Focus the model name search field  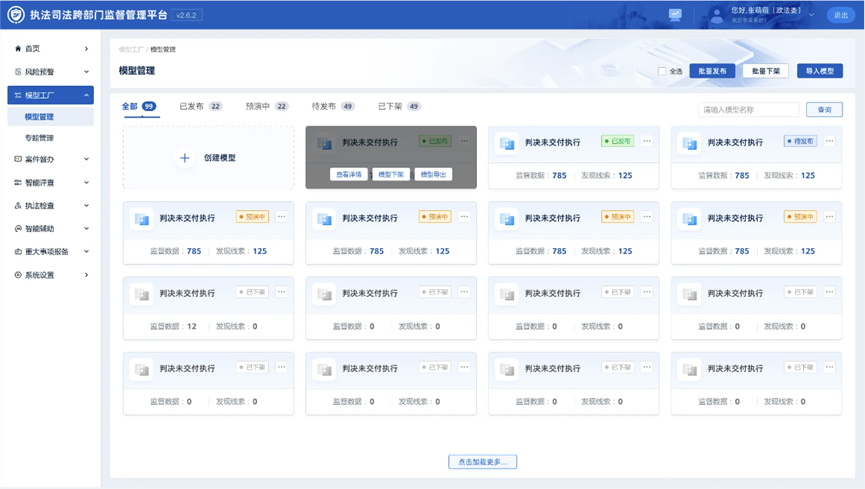click(x=748, y=109)
